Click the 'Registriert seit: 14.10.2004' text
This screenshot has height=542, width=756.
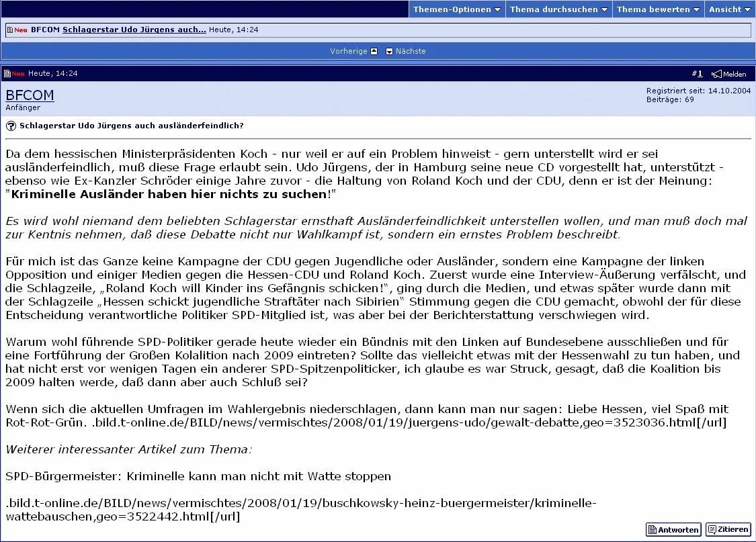pyautogui.click(x=698, y=91)
